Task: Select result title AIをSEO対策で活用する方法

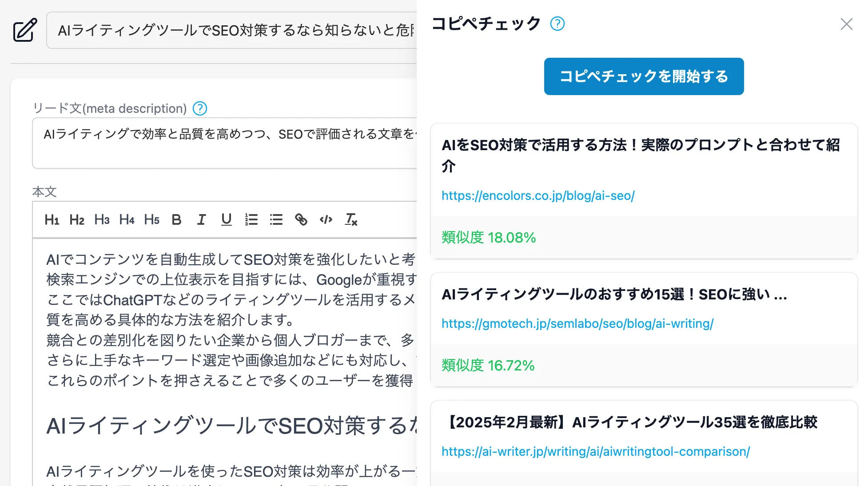Action: click(x=641, y=155)
